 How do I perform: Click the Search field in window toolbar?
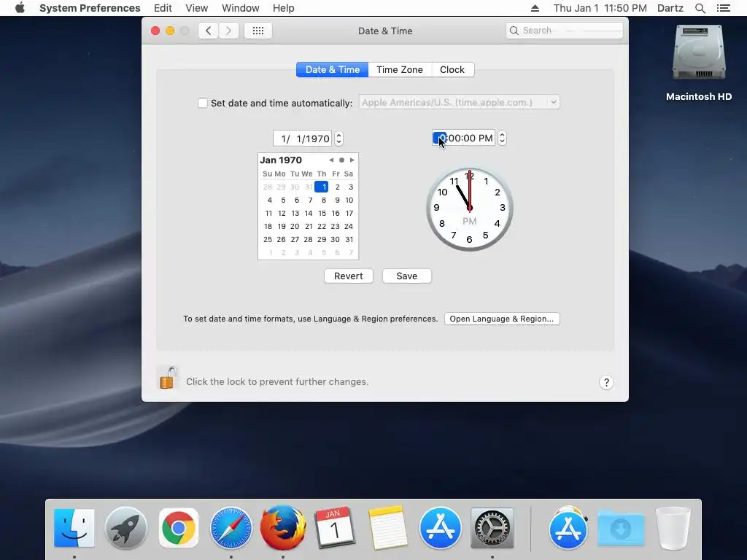click(564, 31)
